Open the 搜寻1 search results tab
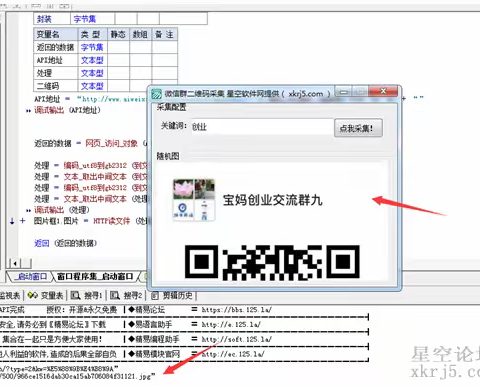The width and height of the screenshot is (480, 386). tap(86, 295)
